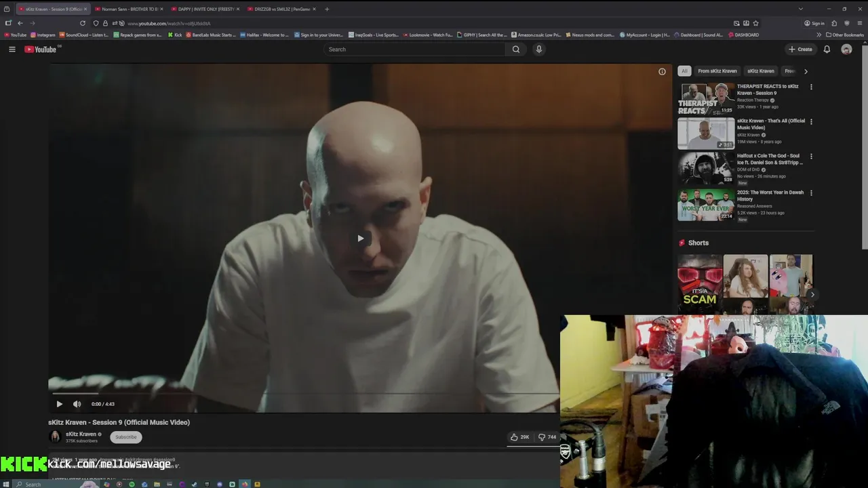This screenshot has width=868, height=488.
Task: Open sKitz Kraven channel avatar
Action: 55,437
